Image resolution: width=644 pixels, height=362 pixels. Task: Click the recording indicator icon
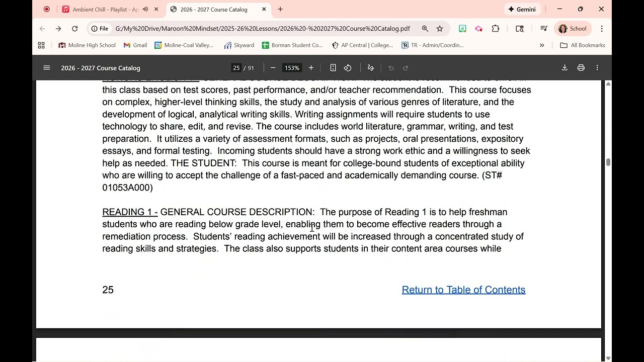[47, 9]
